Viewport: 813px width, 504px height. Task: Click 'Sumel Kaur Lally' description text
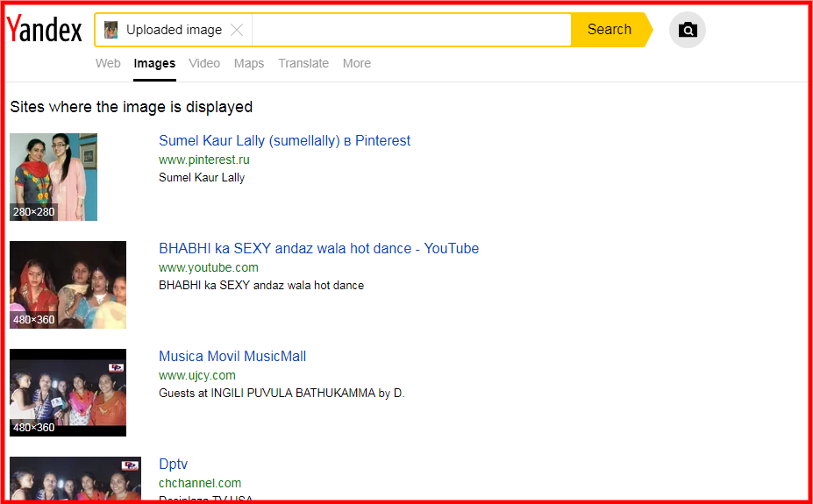[x=202, y=178]
